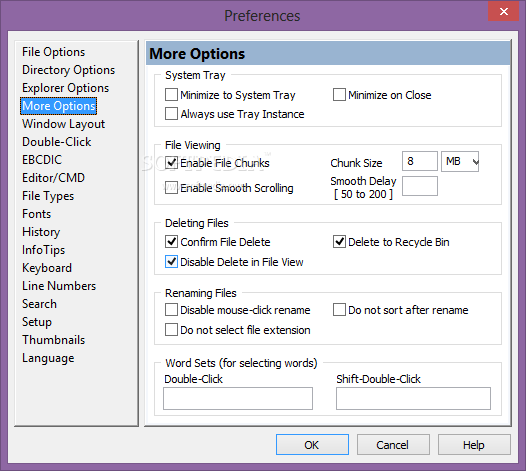Go to Explorer Options page
Viewport: 526px width, 471px height.
[65, 88]
